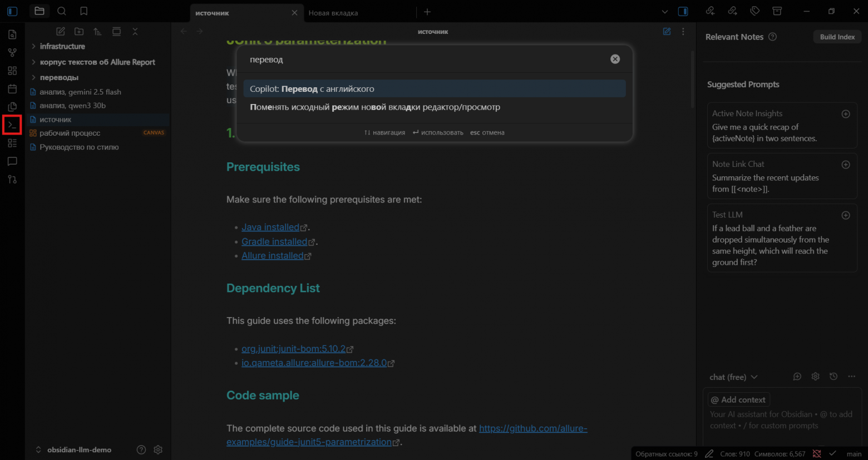Open the chat (free) model dropdown

tap(733, 377)
